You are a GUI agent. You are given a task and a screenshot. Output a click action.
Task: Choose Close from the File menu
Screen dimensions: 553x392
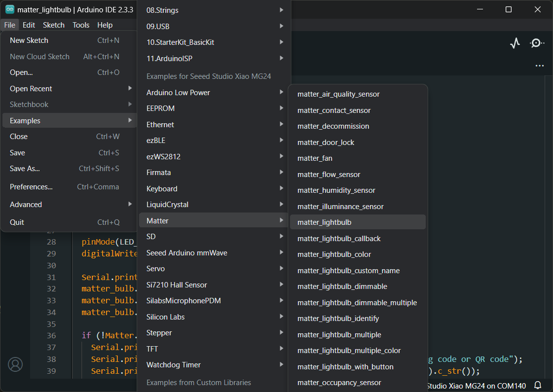point(70,137)
